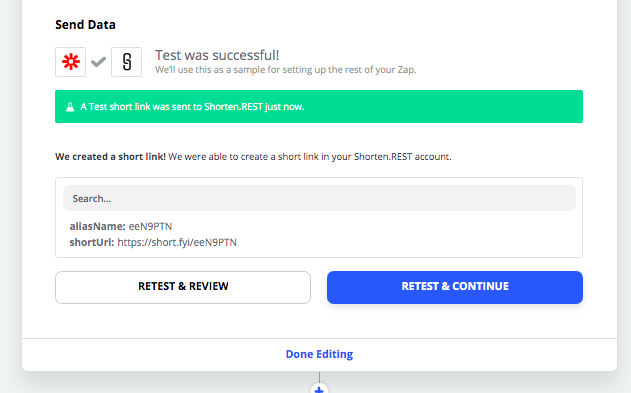Click the RETEST & REVIEW button
The width and height of the screenshot is (631, 393).
pos(183,287)
